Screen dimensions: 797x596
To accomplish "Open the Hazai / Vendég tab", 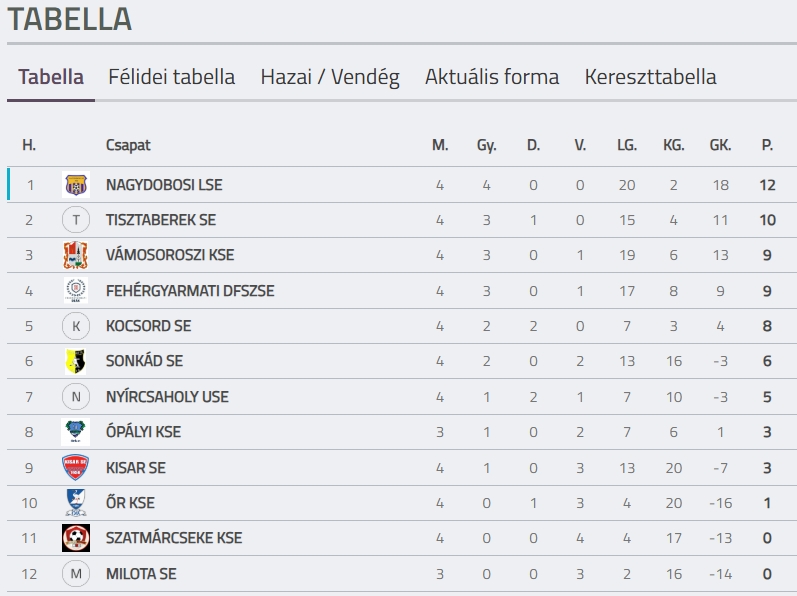I will tap(330, 77).
